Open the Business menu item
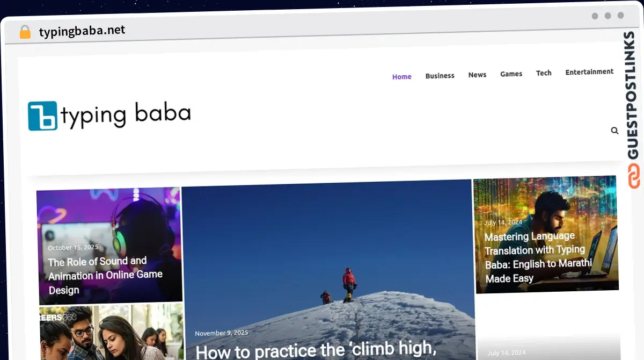Viewport: 644px width, 360px height. [440, 76]
